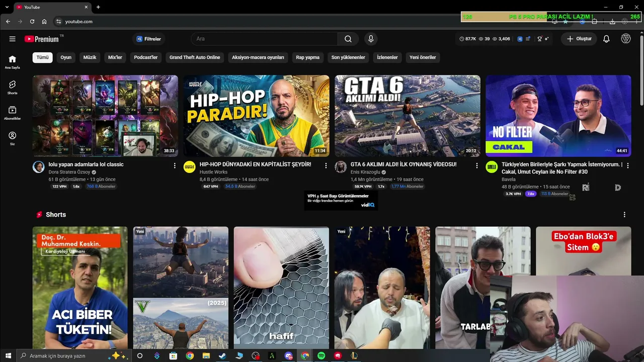Open File Explorer from the taskbar

click(206, 355)
